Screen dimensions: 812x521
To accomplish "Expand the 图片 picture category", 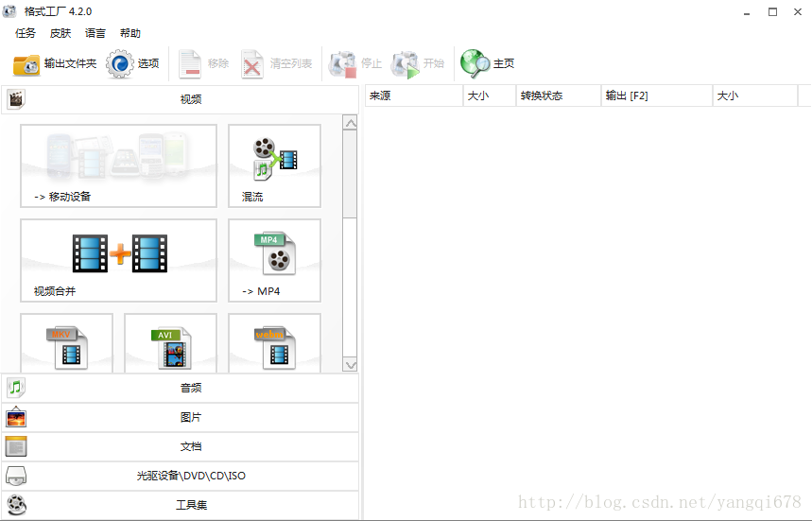I will pos(181,417).
